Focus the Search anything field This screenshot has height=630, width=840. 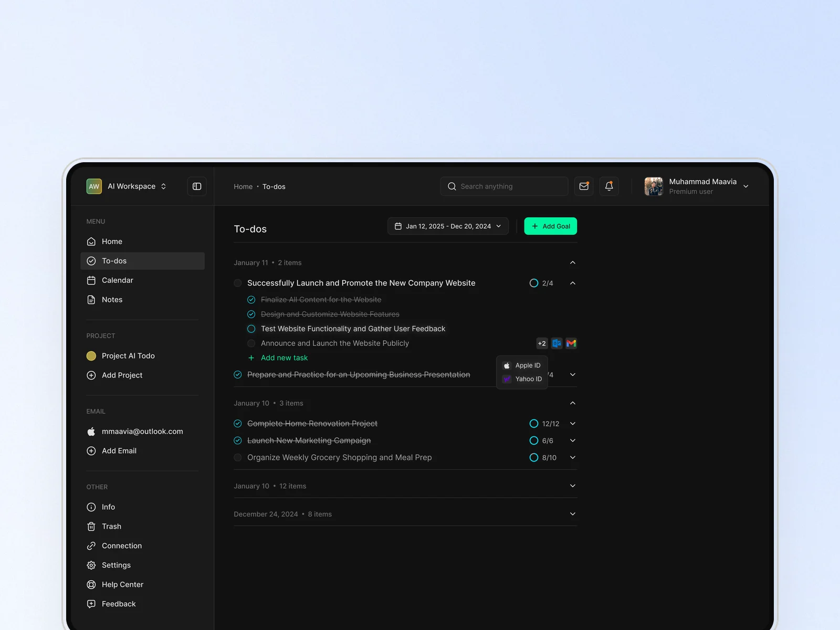click(504, 186)
